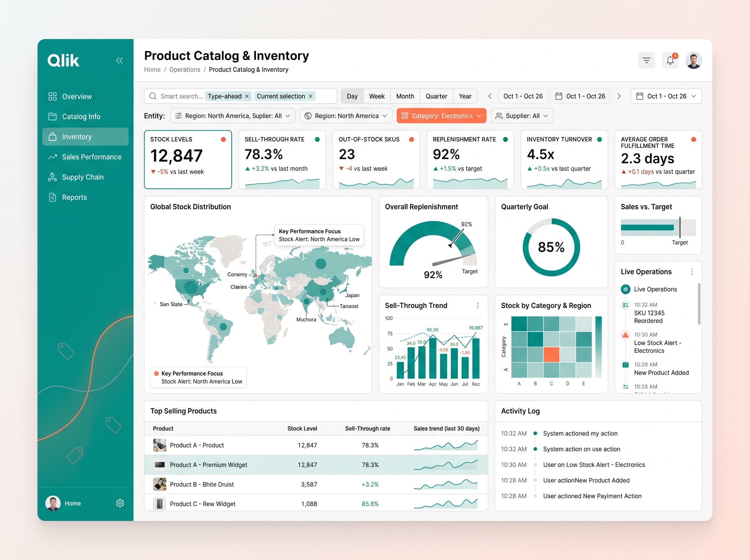Click the Sales vs. Target progress bar

coord(658,227)
